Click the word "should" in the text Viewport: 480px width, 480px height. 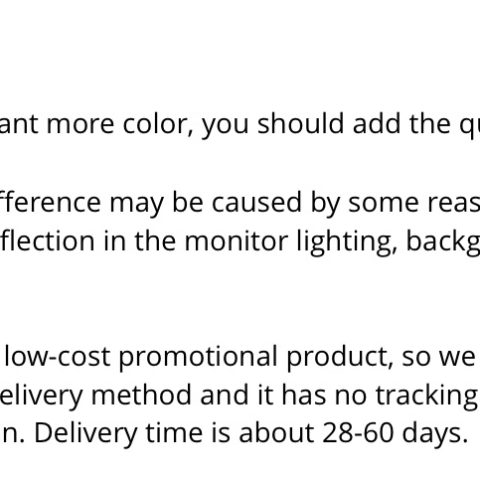[301, 123]
